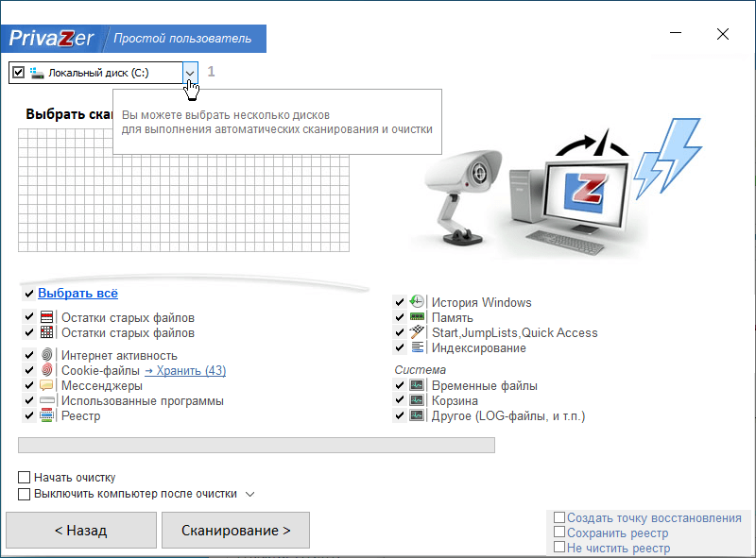Click the Мессенджеры label text
The width and height of the screenshot is (756, 558).
click(x=102, y=386)
